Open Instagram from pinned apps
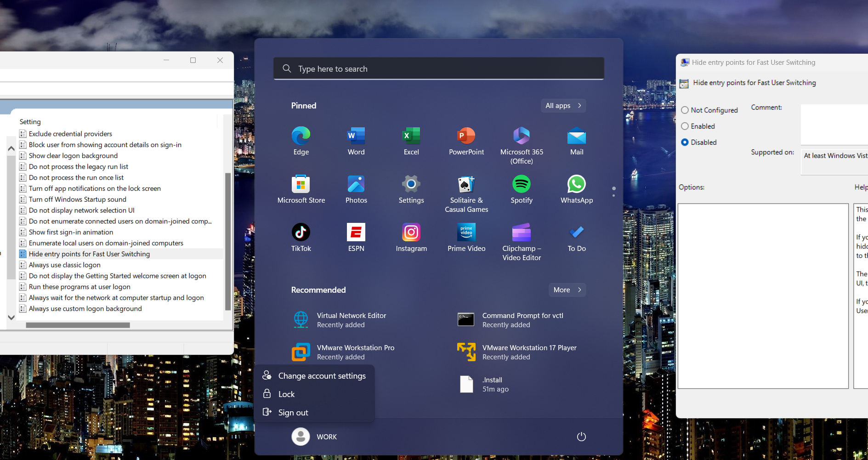868x460 pixels. point(411,238)
